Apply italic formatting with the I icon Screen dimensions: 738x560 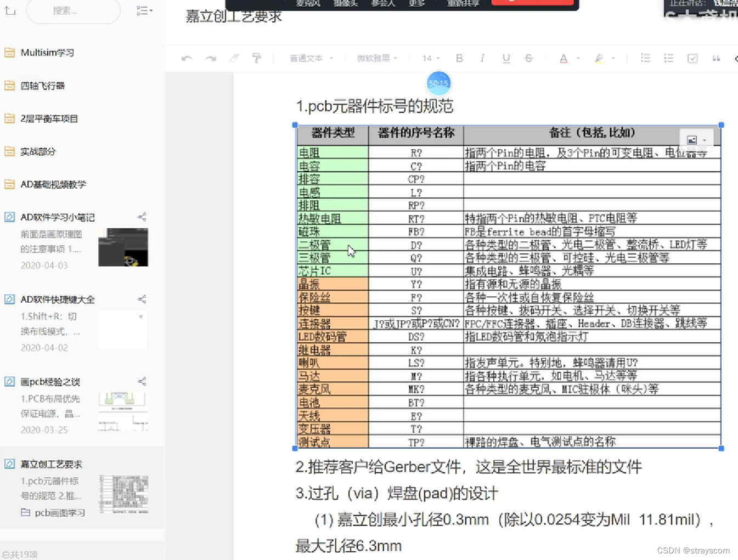point(482,58)
